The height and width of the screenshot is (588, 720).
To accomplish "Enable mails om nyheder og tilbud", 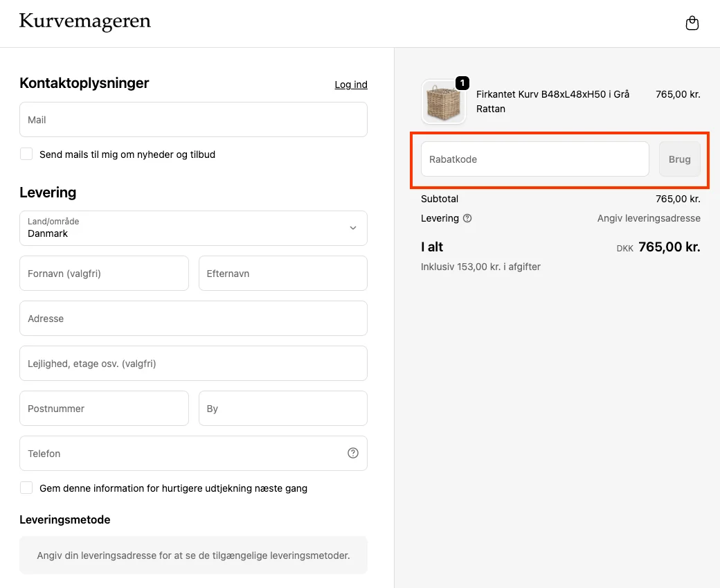I will (x=26, y=154).
